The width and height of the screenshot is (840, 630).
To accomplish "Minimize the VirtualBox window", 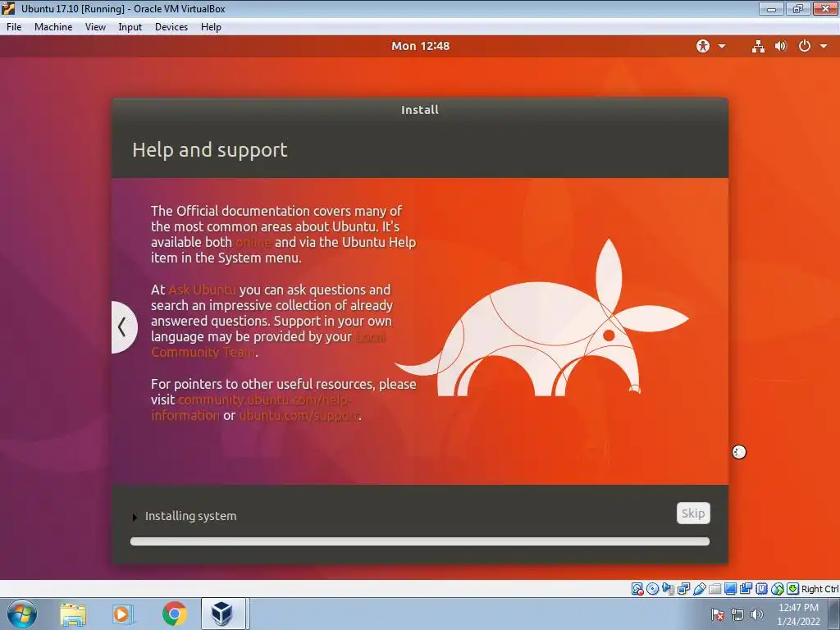I will pyautogui.click(x=771, y=8).
